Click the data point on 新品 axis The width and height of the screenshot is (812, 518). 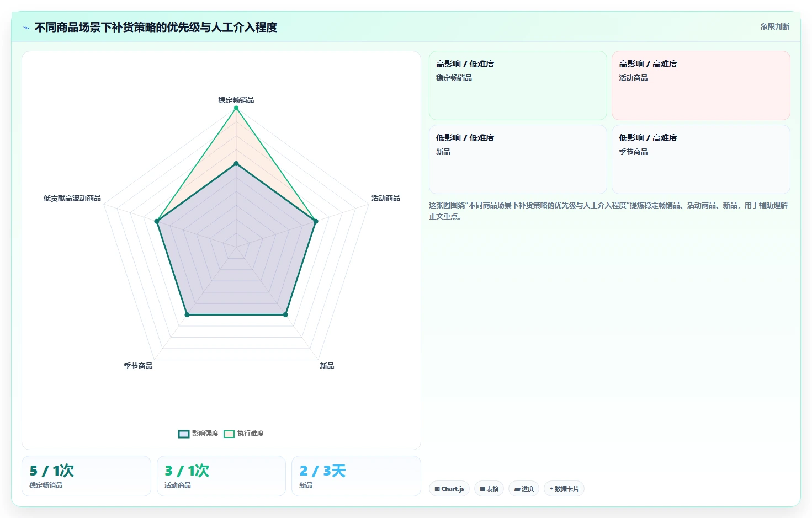click(x=285, y=314)
